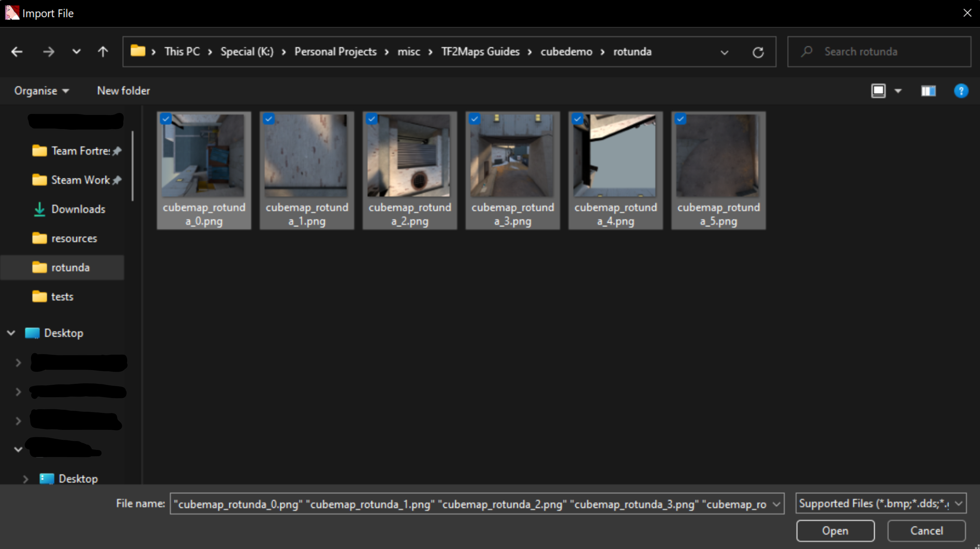Open the Downloads quick access folder
Screen dimensions: 980x549
78,209
